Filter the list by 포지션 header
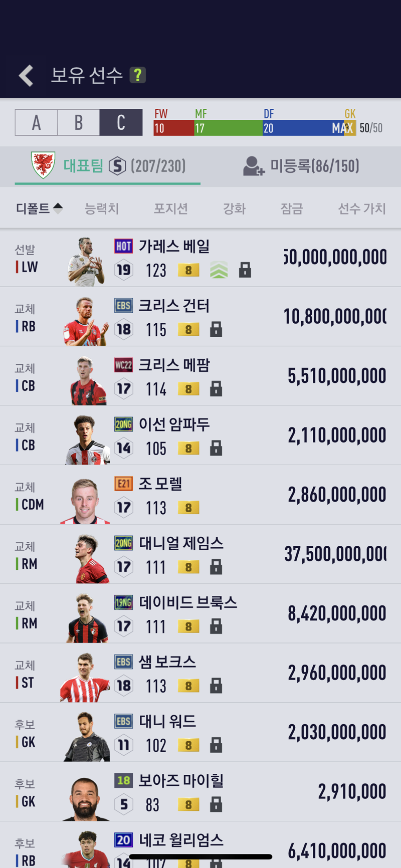The height and width of the screenshot is (868, 401). [171, 208]
